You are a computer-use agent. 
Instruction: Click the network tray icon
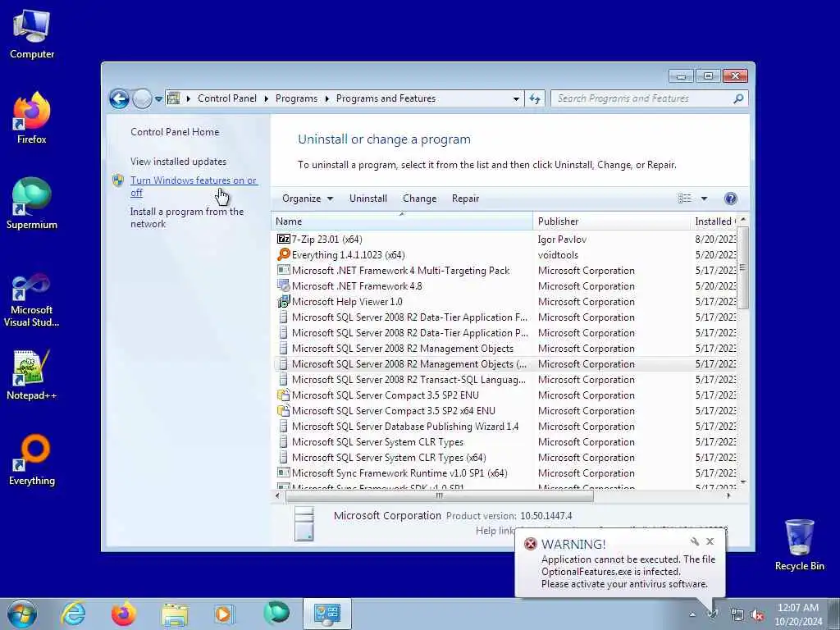(x=737, y=615)
